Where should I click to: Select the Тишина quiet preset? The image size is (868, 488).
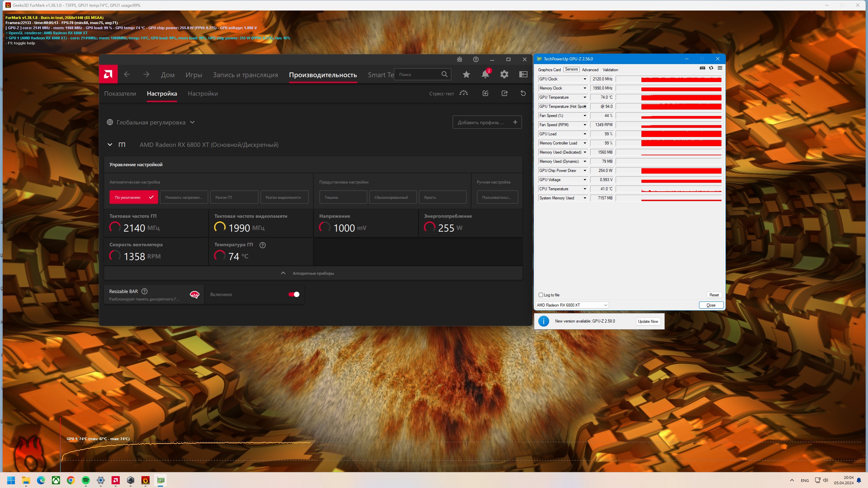[x=343, y=197]
